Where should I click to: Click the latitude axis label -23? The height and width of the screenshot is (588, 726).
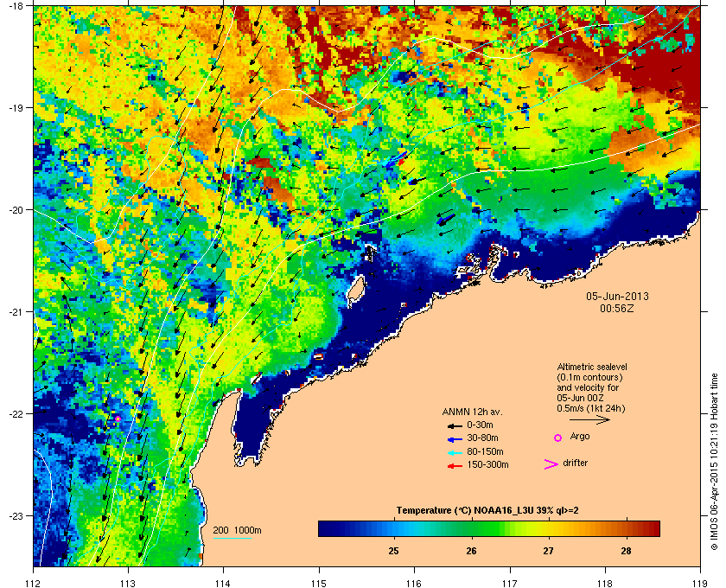click(15, 515)
